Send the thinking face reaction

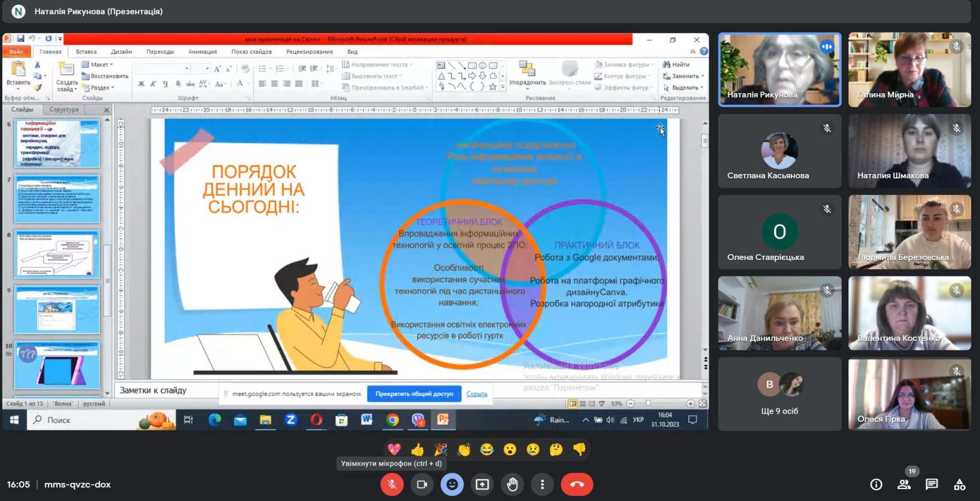pos(556,449)
